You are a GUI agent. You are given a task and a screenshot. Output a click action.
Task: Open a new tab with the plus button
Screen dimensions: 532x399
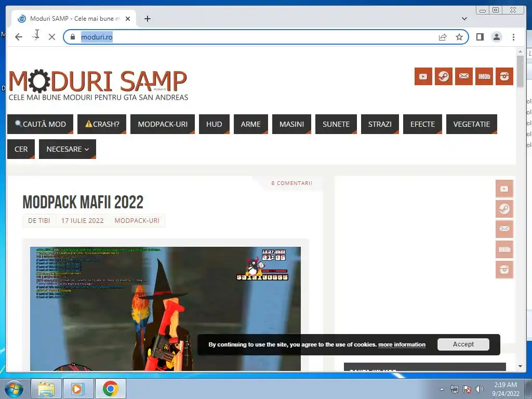pyautogui.click(x=147, y=19)
